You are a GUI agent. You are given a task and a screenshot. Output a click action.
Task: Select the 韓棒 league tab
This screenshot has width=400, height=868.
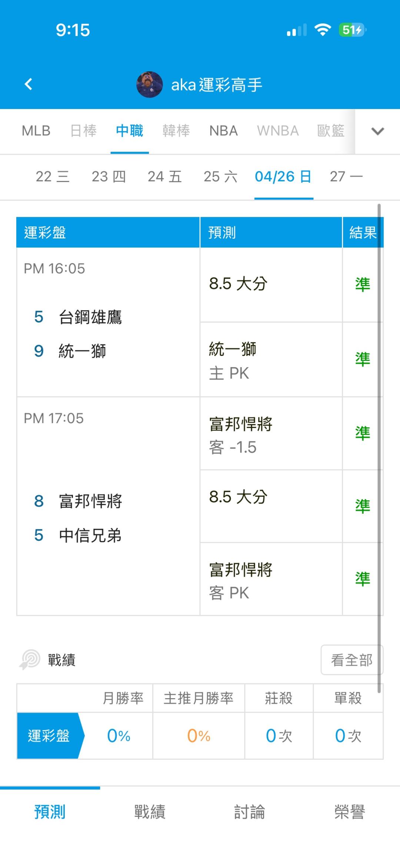[176, 131]
